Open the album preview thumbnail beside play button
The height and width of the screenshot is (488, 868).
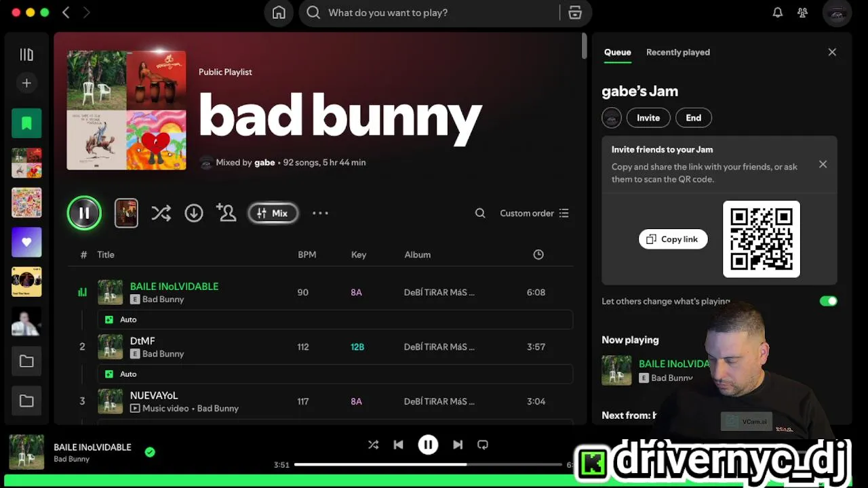click(126, 213)
